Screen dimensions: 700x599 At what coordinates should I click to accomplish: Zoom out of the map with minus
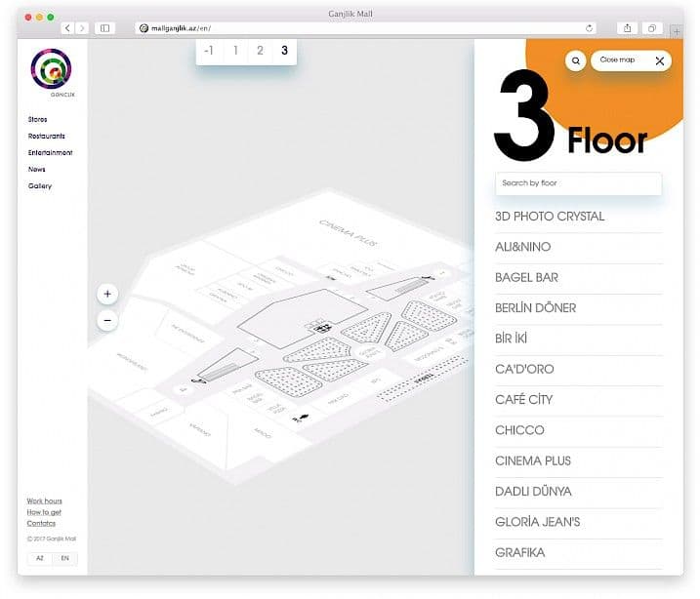coord(107,320)
